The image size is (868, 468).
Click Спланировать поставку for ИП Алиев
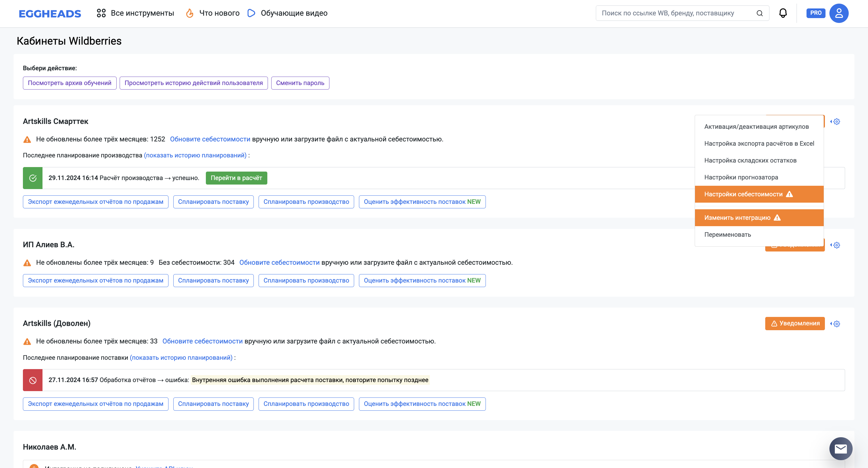click(213, 280)
